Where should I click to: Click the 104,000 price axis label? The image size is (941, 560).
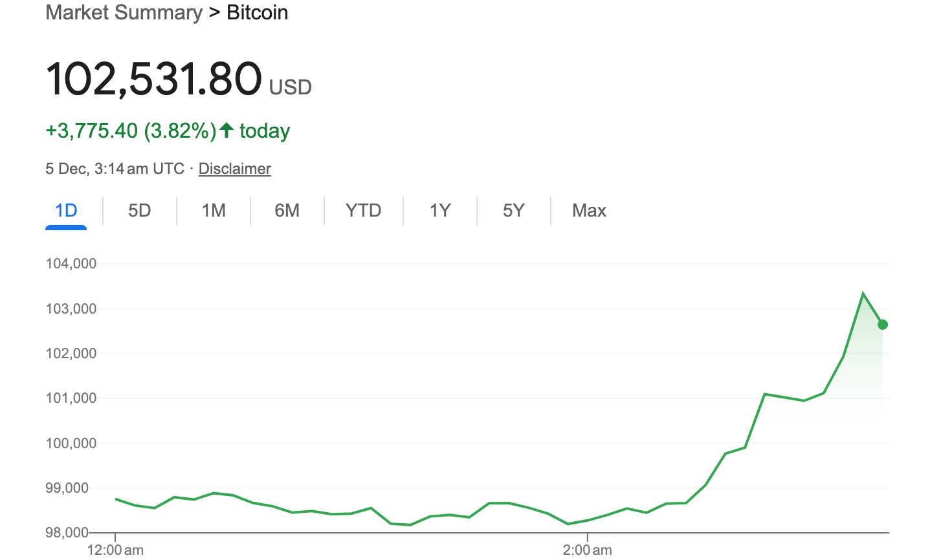click(71, 264)
